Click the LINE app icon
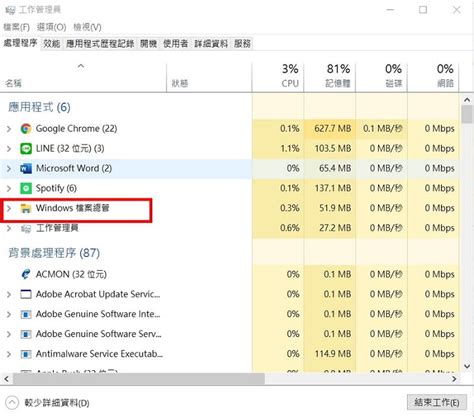The width and height of the screenshot is (474, 417). [26, 149]
